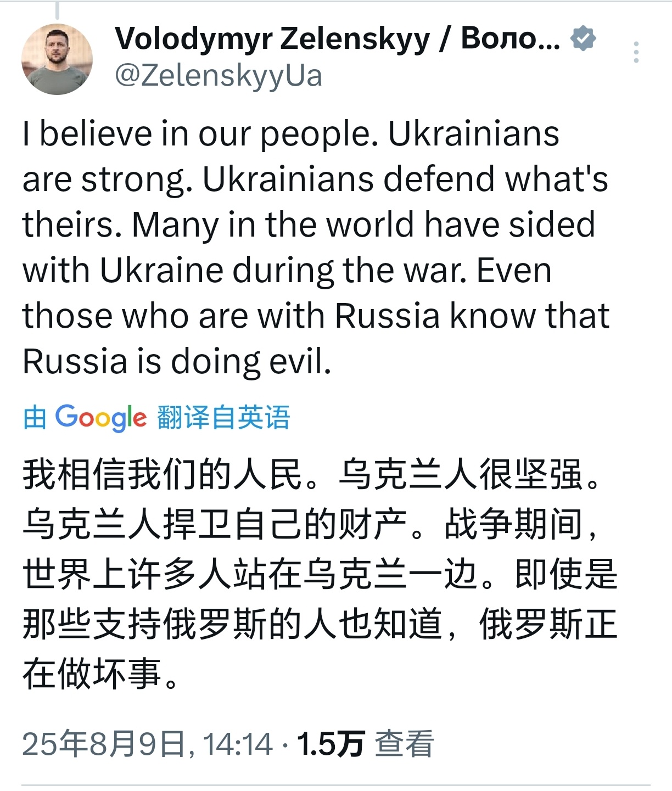Tap the translated line starting 世界上许多人
Screen dimensions: 672x791
click(x=320, y=574)
